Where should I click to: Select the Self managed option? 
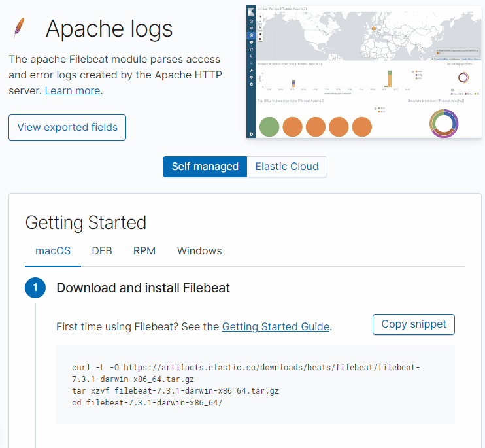click(205, 167)
